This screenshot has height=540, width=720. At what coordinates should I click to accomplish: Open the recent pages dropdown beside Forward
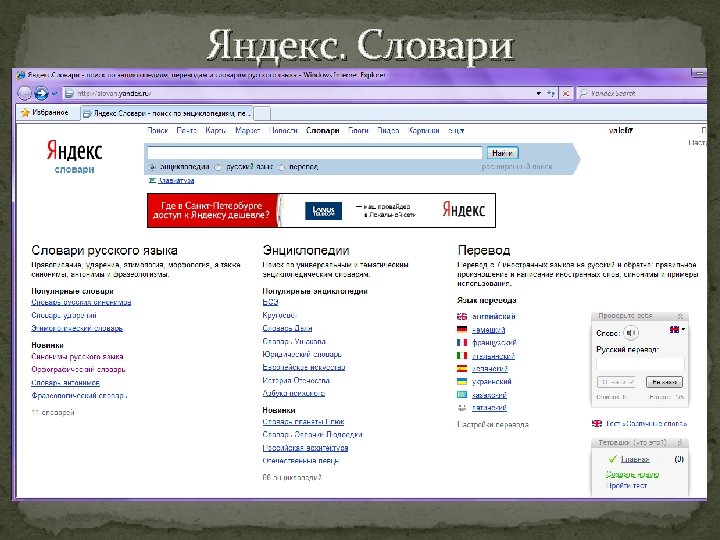(x=55, y=94)
